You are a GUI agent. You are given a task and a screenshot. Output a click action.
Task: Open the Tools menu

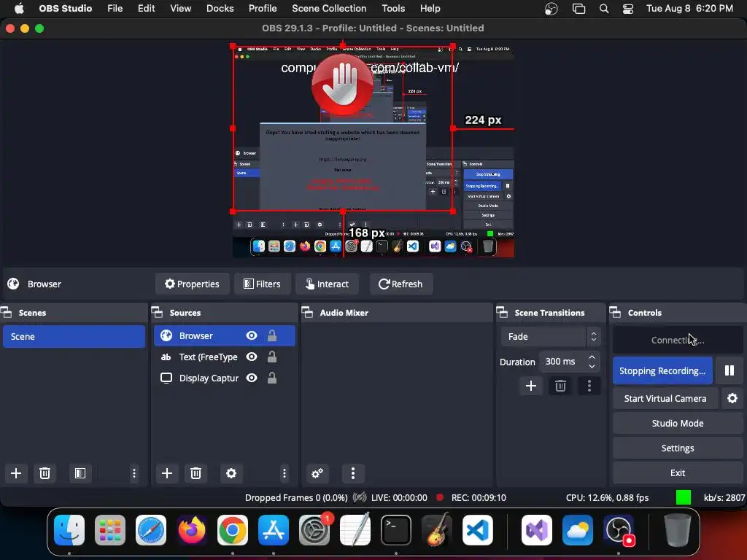[x=393, y=9]
